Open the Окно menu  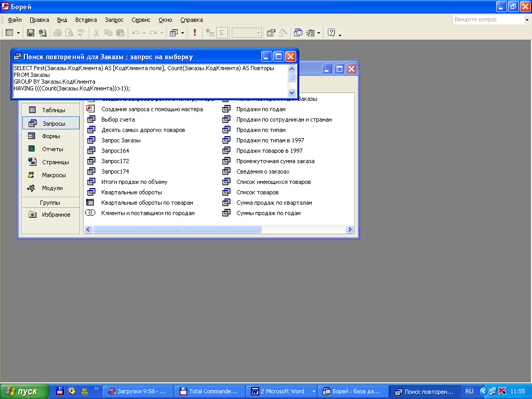pyautogui.click(x=165, y=20)
